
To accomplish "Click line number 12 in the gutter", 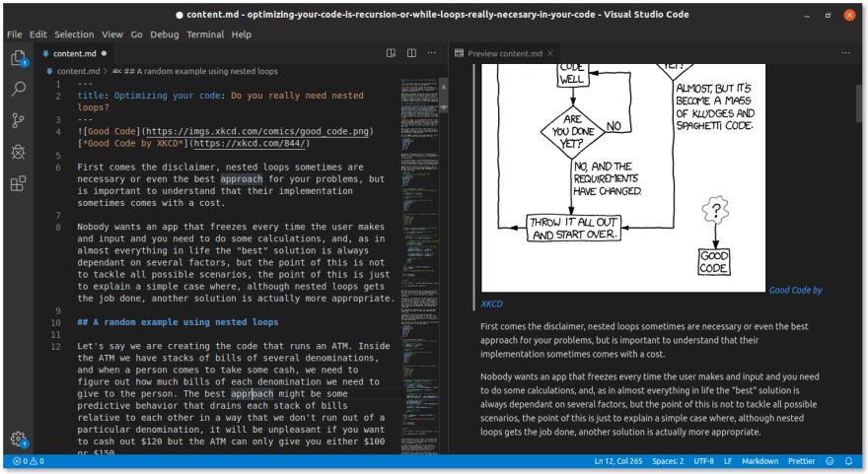I will click(x=56, y=347).
